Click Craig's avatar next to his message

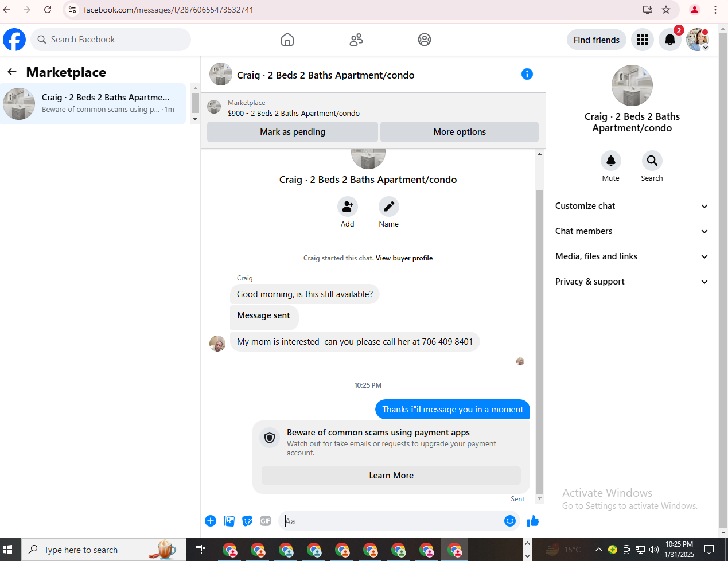(x=217, y=344)
